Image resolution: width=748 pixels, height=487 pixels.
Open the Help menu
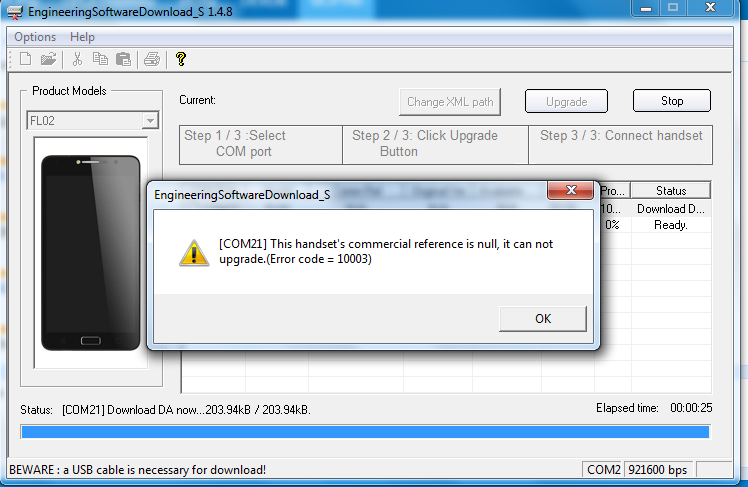pos(82,37)
